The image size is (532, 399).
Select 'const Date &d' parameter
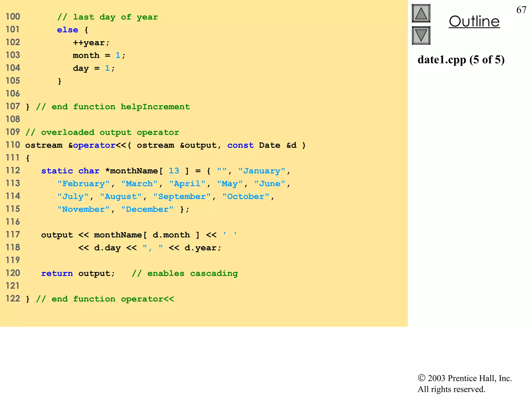tap(262, 145)
